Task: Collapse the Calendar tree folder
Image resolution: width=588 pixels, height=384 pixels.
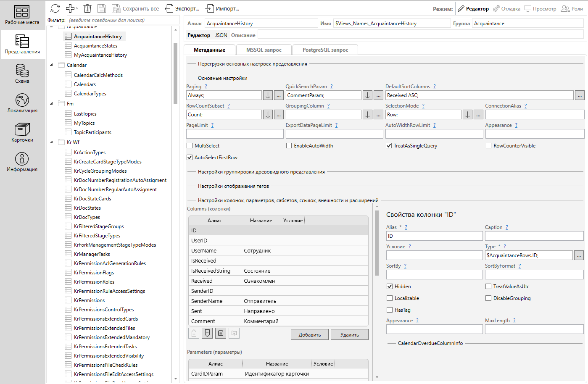Action: pos(52,65)
